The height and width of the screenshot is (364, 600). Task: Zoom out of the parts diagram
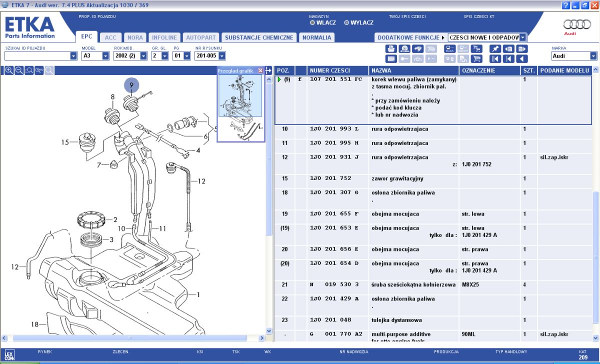click(19, 70)
